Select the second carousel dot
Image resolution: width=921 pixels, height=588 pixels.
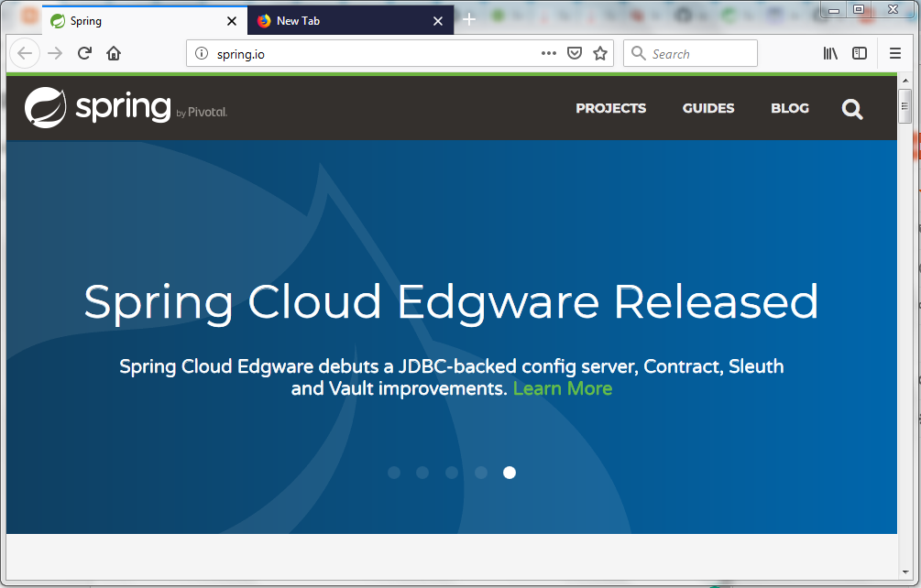pyautogui.click(x=422, y=473)
